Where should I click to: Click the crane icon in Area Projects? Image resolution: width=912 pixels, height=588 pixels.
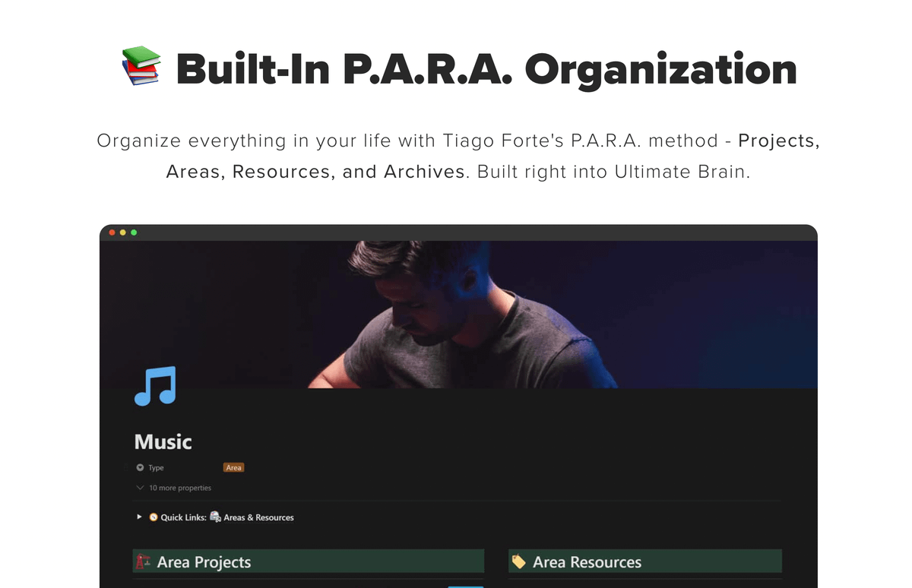tap(143, 562)
